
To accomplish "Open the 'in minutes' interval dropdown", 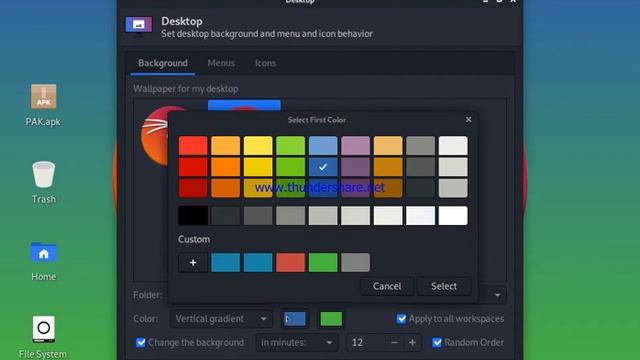I will [297, 342].
